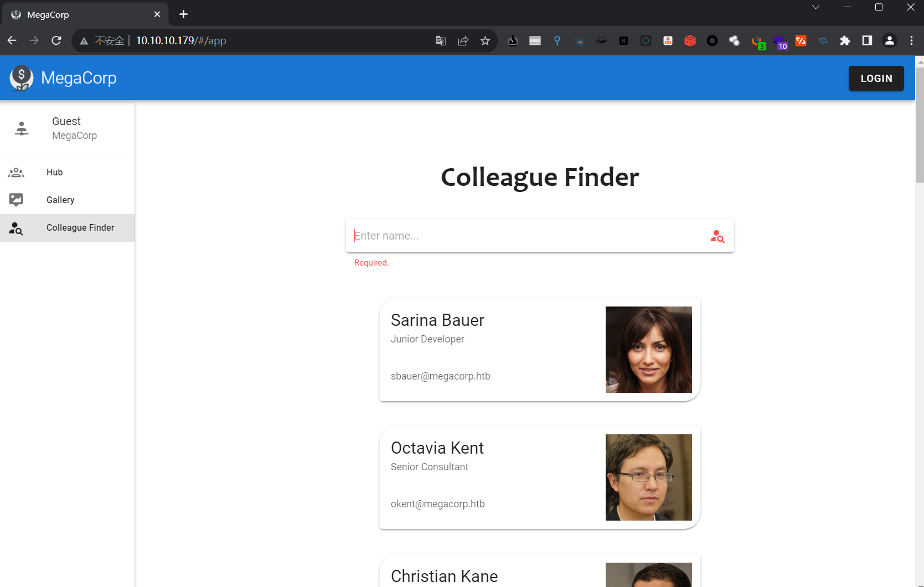Click the MegaCorp logo icon in header
The width and height of the screenshot is (924, 587).
coord(21,78)
